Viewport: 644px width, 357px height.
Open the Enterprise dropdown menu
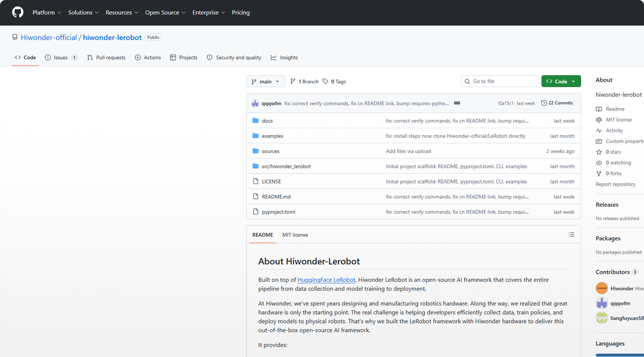[209, 12]
